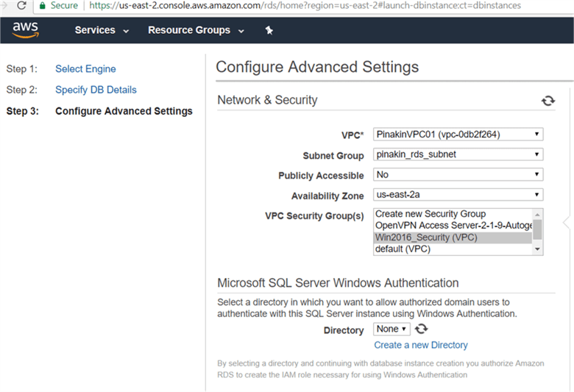The height and width of the screenshot is (392, 574).
Task: Click the browser address bar URL
Action: 305,5
